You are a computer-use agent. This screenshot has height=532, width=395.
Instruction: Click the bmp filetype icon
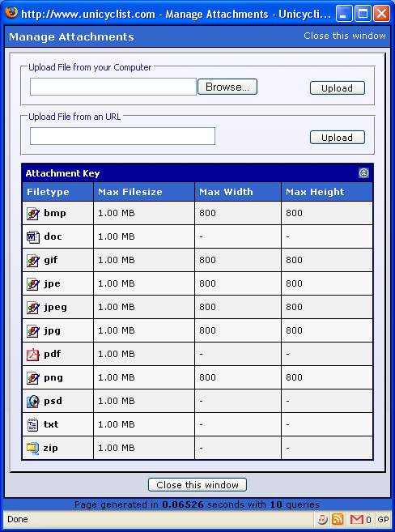pyautogui.click(x=33, y=214)
